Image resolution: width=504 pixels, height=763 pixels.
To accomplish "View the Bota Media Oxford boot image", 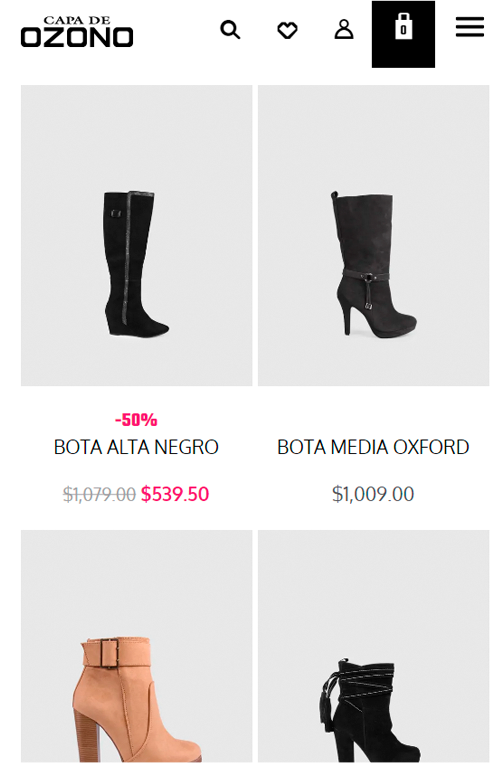I will tap(374, 236).
